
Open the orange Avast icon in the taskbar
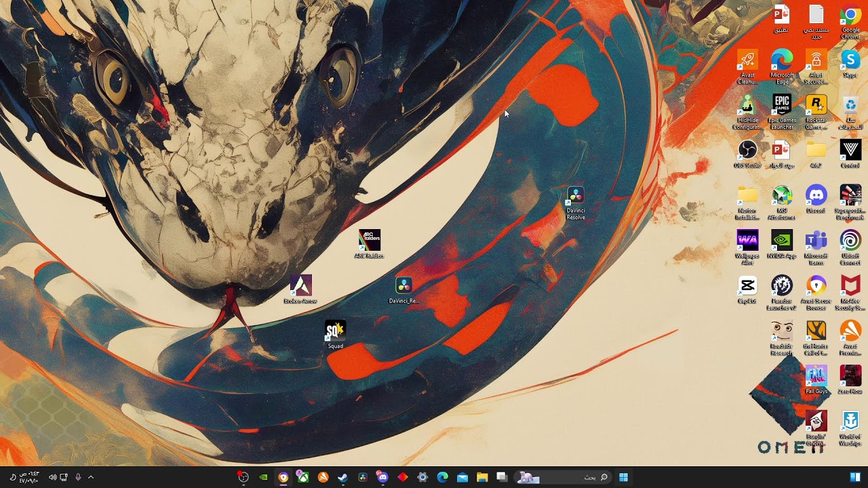[323, 477]
